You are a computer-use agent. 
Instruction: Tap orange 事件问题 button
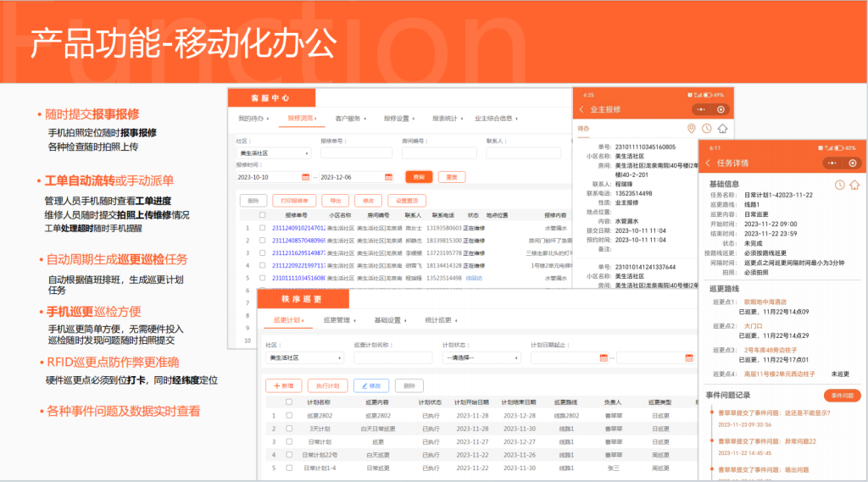click(843, 395)
